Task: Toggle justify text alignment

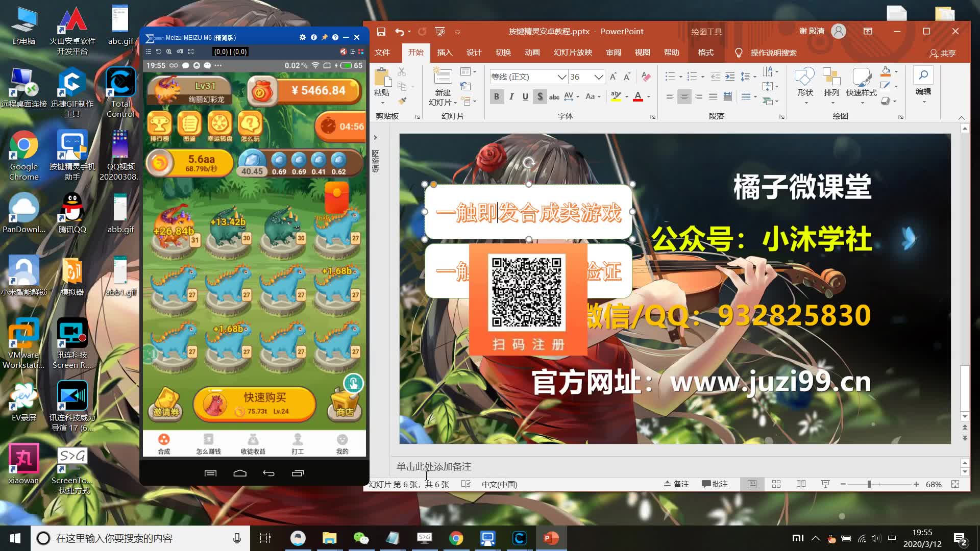Action: pos(713,96)
